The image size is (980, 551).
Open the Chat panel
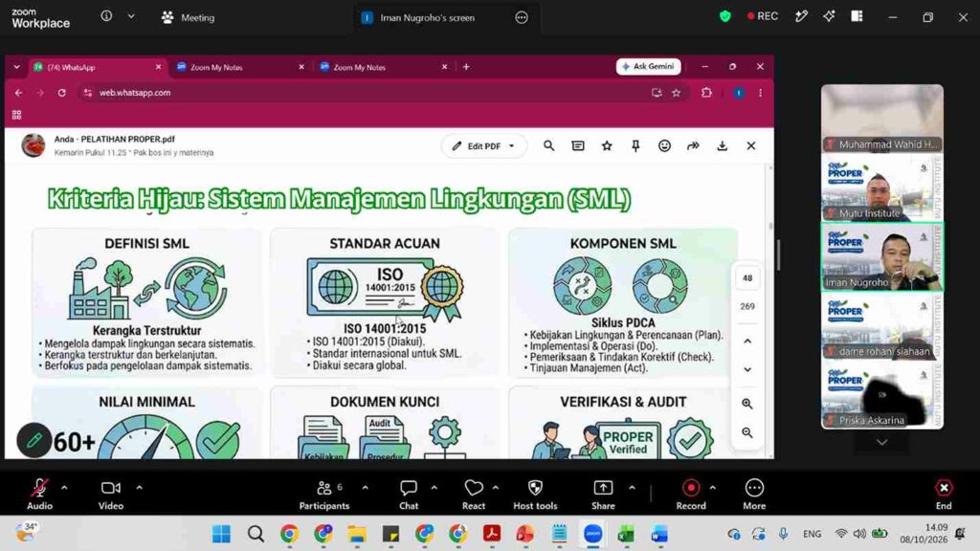pyautogui.click(x=409, y=494)
